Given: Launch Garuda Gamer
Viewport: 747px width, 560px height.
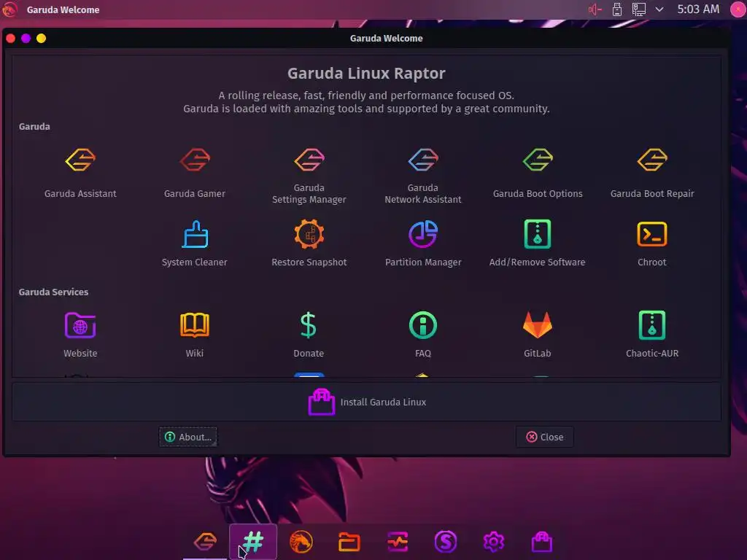Looking at the screenshot, I should point(194,172).
